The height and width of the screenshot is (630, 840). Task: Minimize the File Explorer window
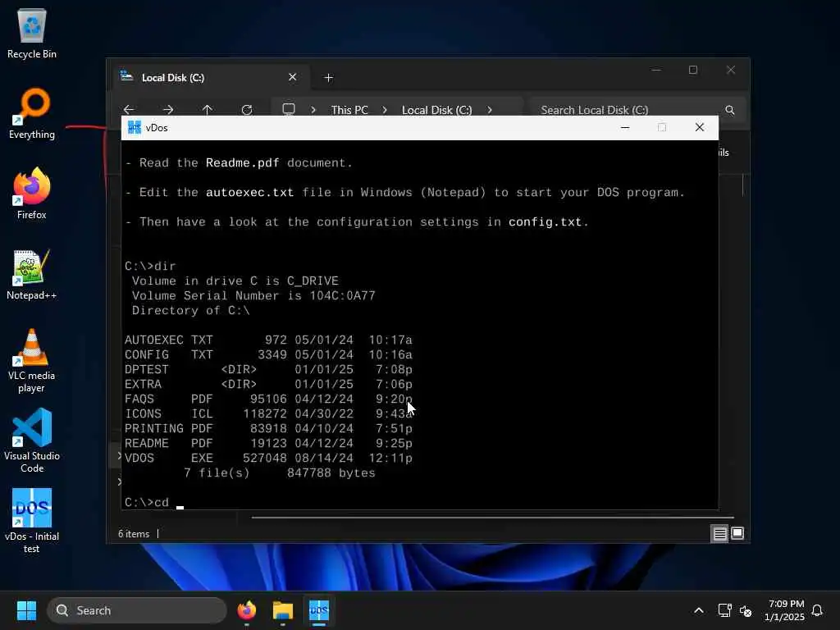tap(656, 71)
